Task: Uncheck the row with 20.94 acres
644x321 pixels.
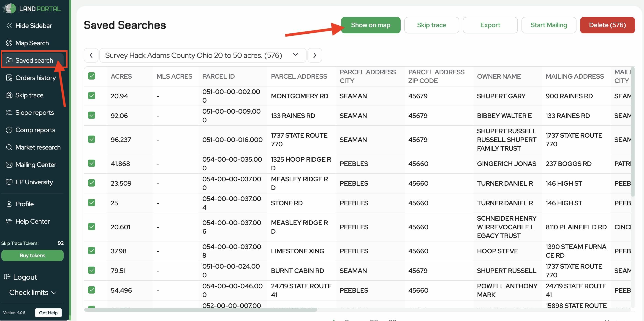Action: (92, 96)
